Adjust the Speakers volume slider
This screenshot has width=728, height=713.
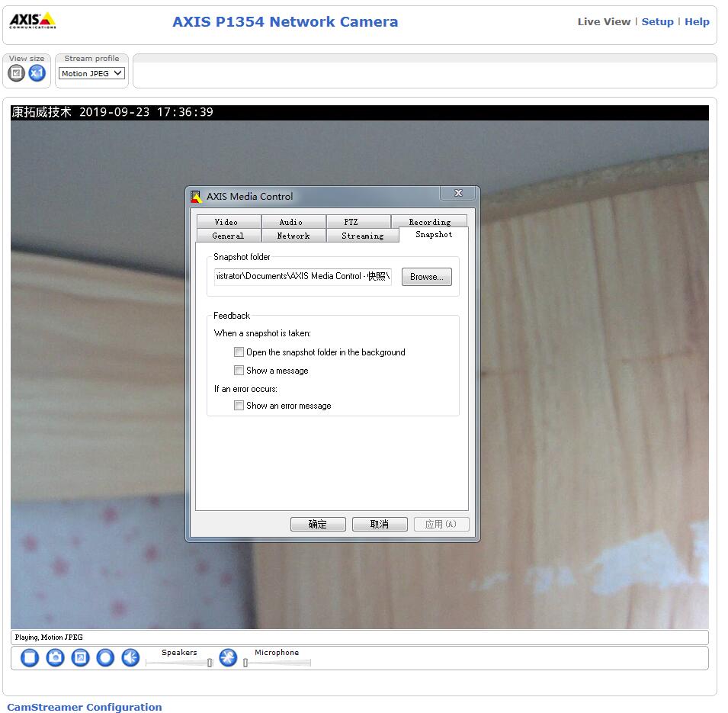210,663
